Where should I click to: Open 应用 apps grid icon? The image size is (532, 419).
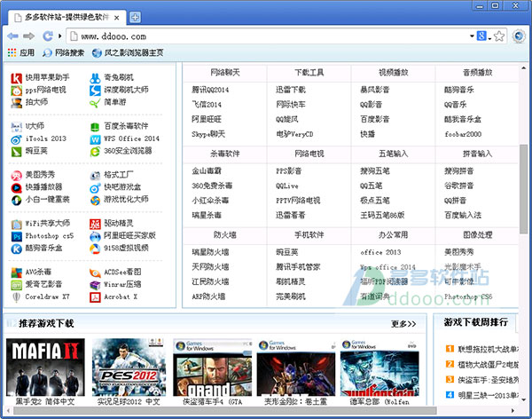[x=12, y=52]
